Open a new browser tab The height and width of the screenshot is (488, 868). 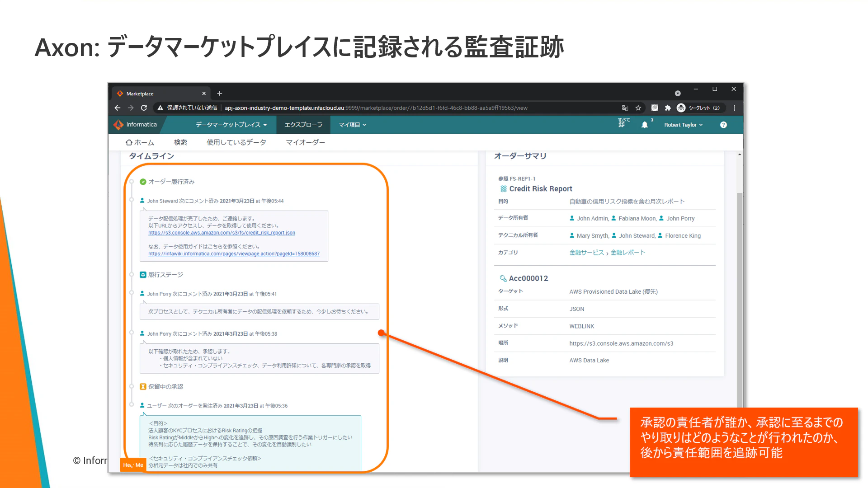point(220,94)
